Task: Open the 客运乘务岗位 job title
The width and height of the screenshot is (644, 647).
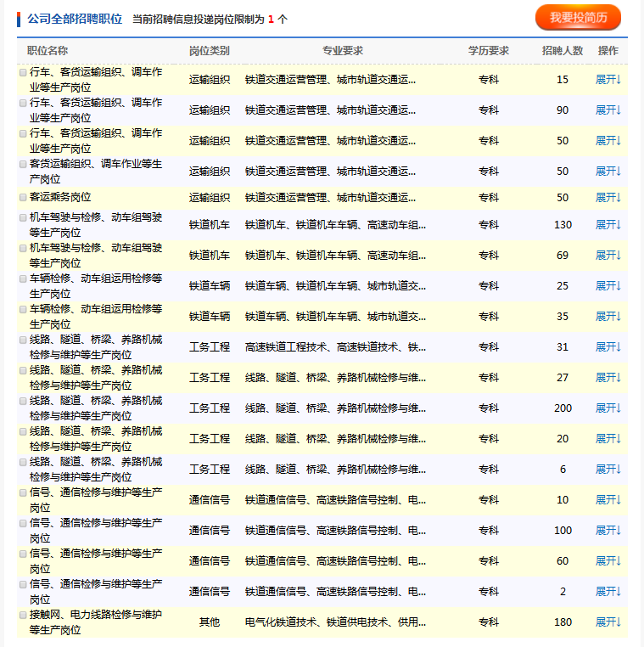Action: point(64,197)
